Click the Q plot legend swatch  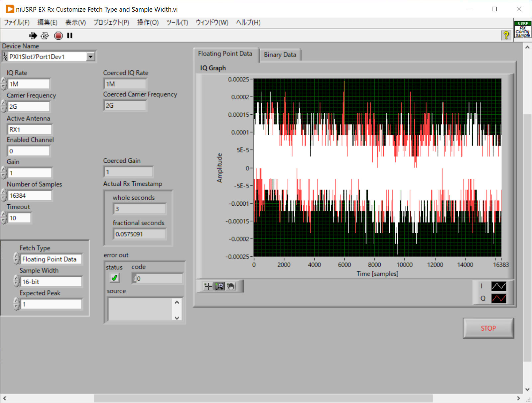pyautogui.click(x=499, y=298)
